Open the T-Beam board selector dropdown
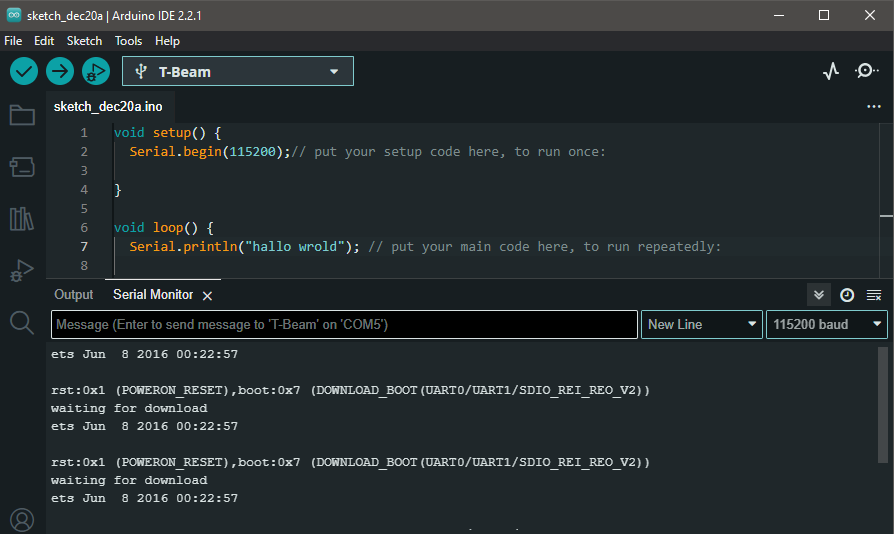Screen dimensions: 894x534 pos(238,71)
